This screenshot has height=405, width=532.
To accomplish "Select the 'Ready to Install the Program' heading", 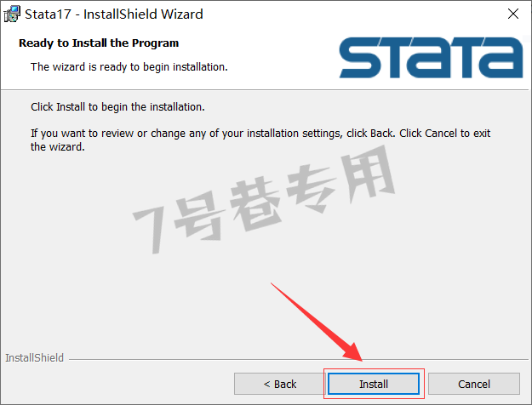I will tap(99, 43).
